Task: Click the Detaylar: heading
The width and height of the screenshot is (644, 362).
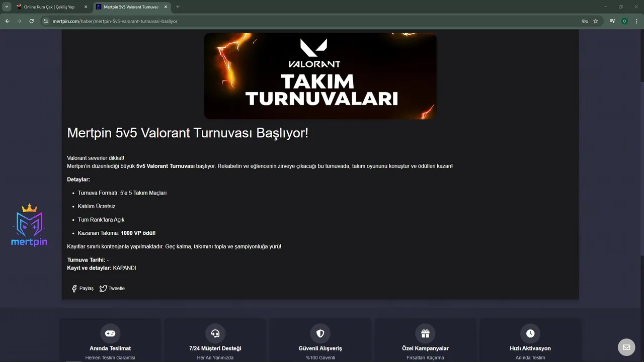Action: (78, 179)
